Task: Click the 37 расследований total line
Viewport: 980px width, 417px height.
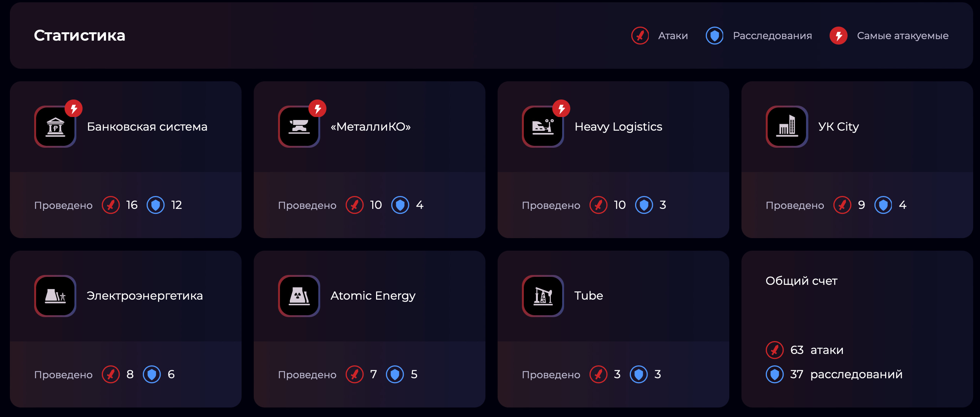Action: click(846, 374)
